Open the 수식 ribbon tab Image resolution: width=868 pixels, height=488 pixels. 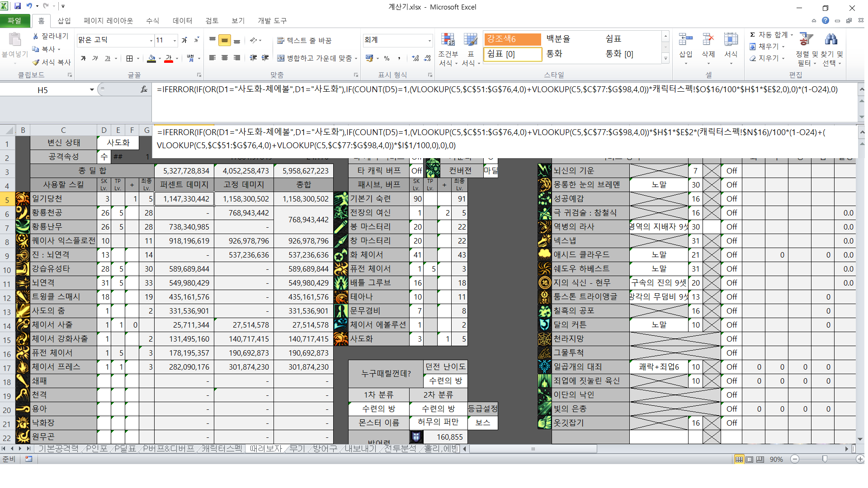click(152, 21)
